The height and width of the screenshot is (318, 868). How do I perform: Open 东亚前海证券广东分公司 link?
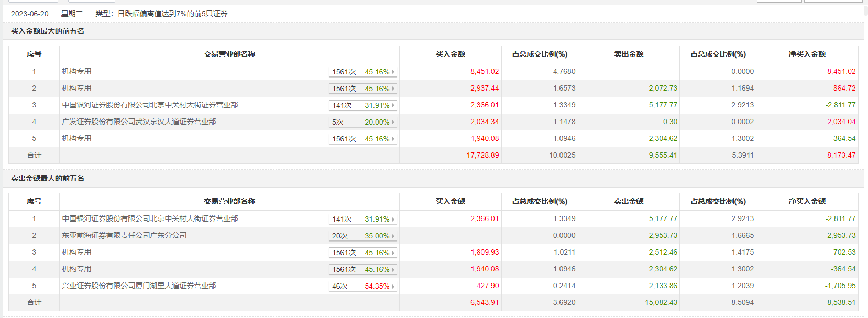coord(124,235)
